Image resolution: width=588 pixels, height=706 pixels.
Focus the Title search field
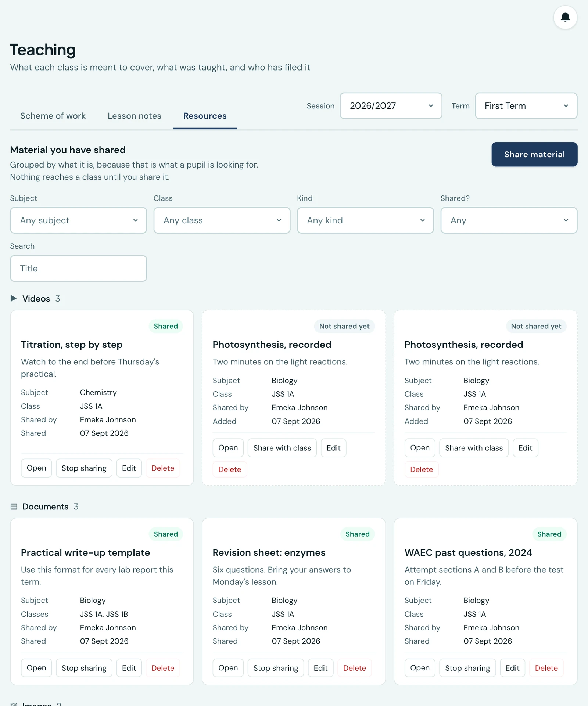(x=78, y=269)
